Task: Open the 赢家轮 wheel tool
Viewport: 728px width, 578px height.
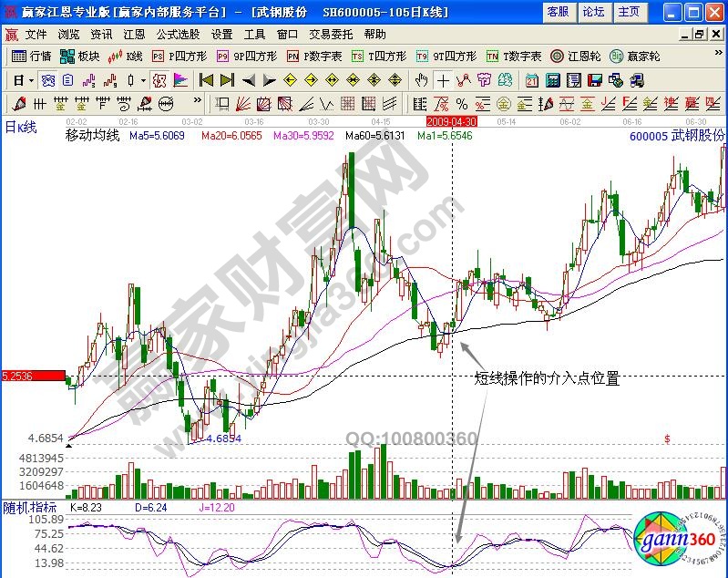Action: pyautogui.click(x=635, y=57)
